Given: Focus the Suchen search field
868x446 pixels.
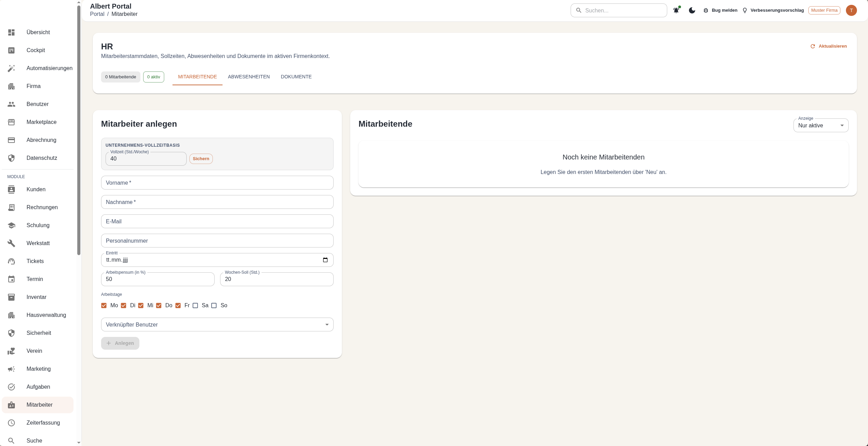Looking at the screenshot, I should click(619, 10).
